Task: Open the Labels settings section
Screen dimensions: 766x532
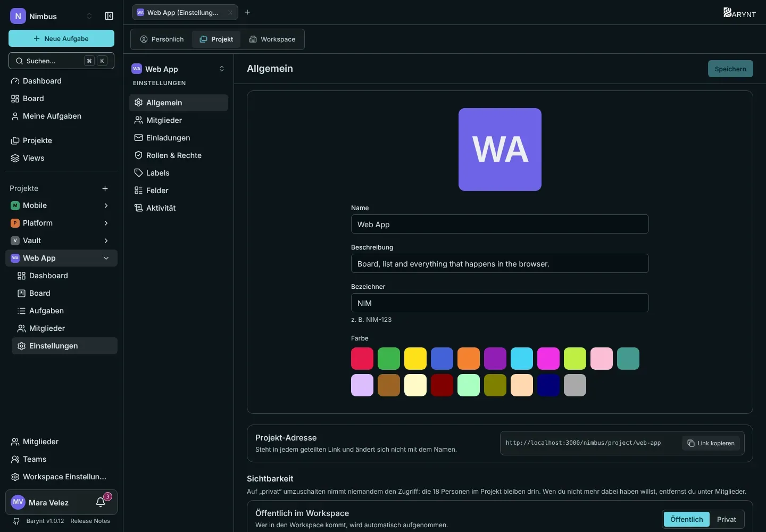Action: [x=178, y=173]
